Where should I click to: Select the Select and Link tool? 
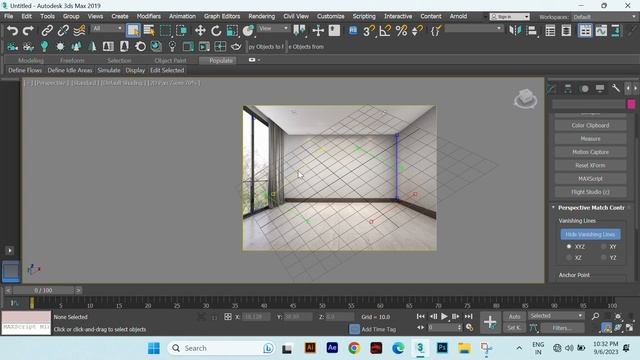click(x=47, y=31)
